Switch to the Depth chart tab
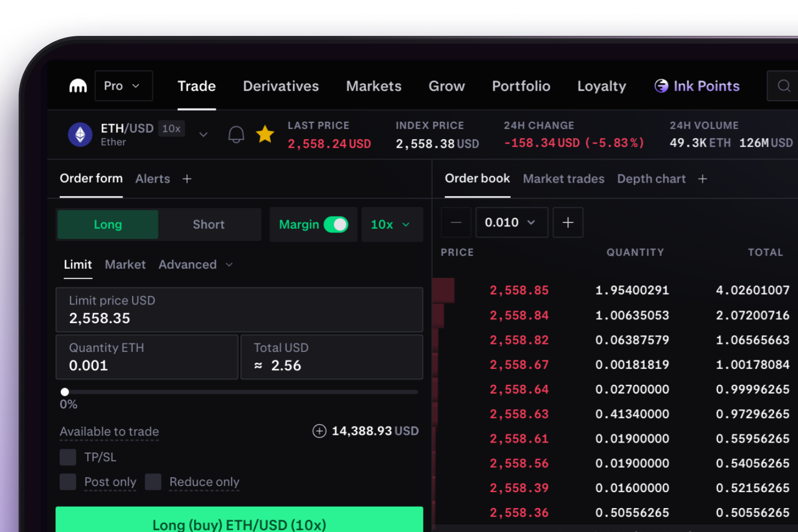Viewport: 798px width, 532px height. pyautogui.click(x=651, y=179)
